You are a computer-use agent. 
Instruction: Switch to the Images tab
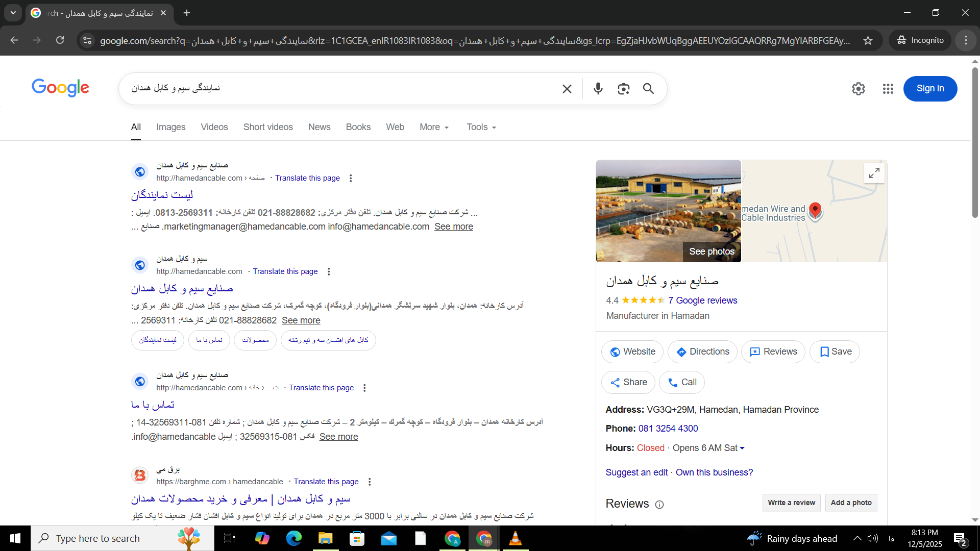coord(170,127)
